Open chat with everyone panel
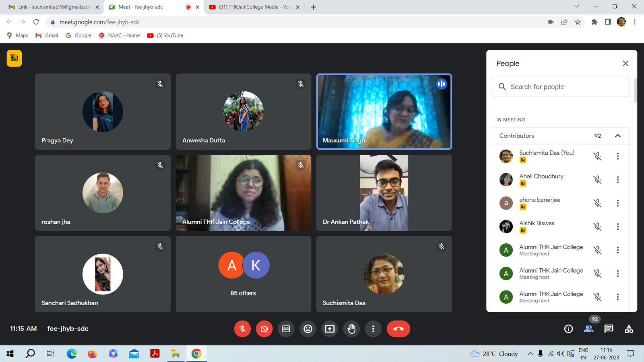This screenshot has height=362, width=644. click(609, 329)
